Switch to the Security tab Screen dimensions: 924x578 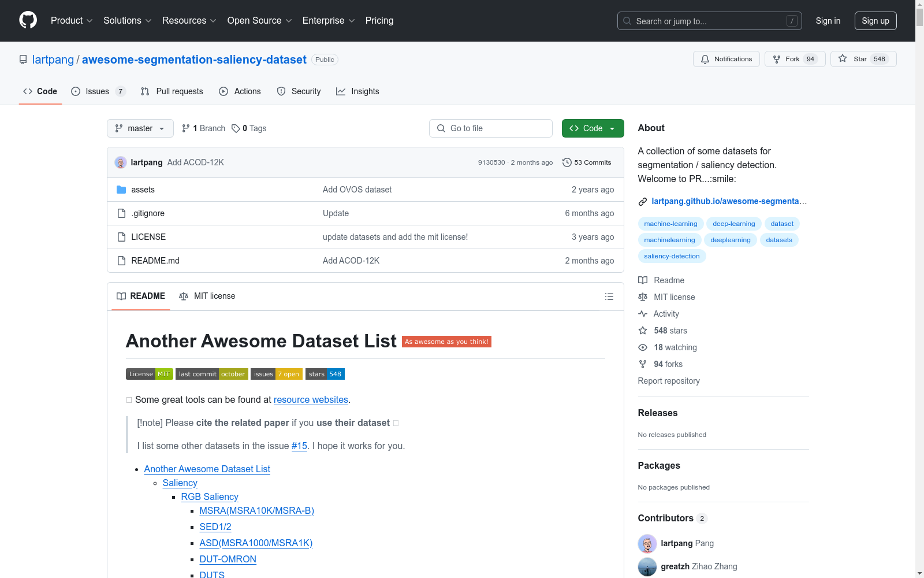click(299, 91)
